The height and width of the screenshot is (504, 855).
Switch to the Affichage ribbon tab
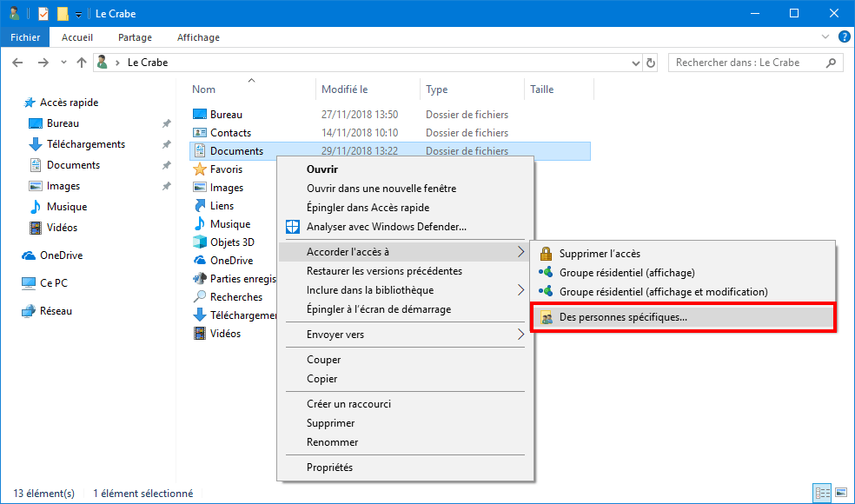coord(198,37)
